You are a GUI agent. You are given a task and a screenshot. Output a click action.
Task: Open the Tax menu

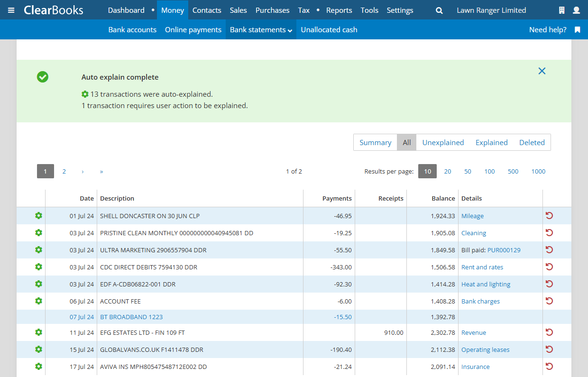[x=304, y=10]
